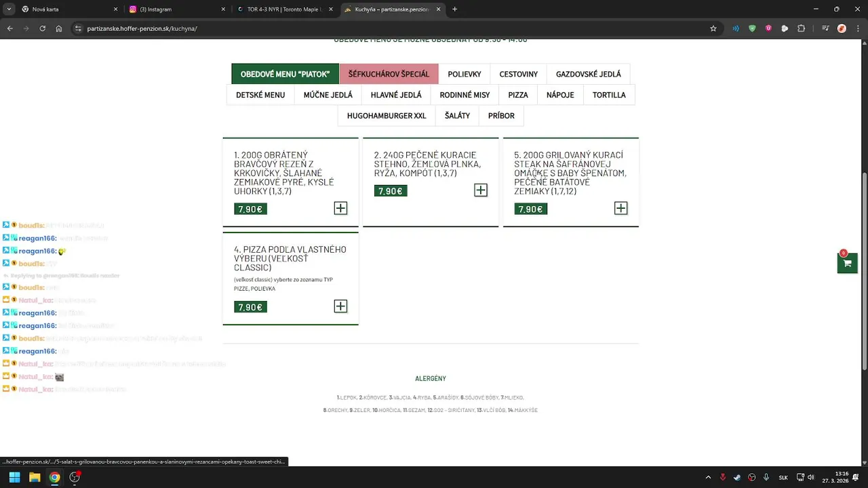Show hidden tray icons chevron
The width and height of the screenshot is (868, 488).
(708, 477)
